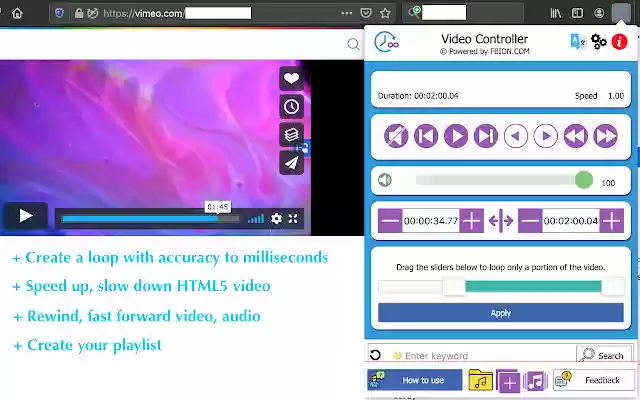Click loop end time field 00:02:00.04
This screenshot has width=640, height=400.
571,221
